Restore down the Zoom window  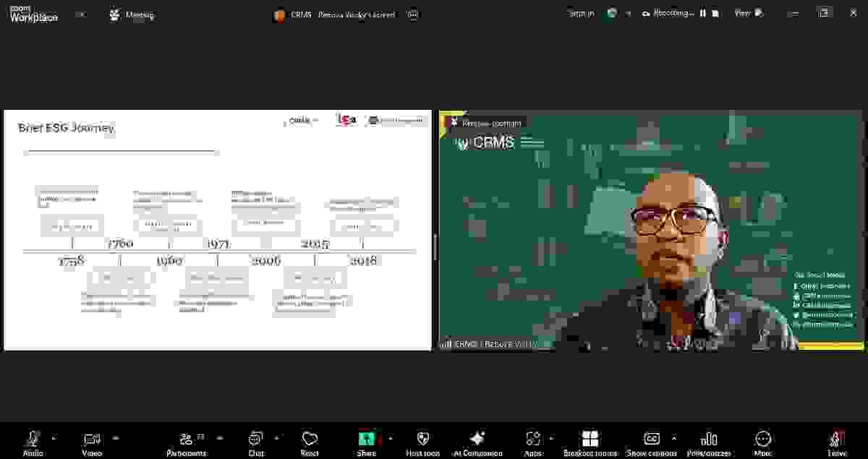823,13
